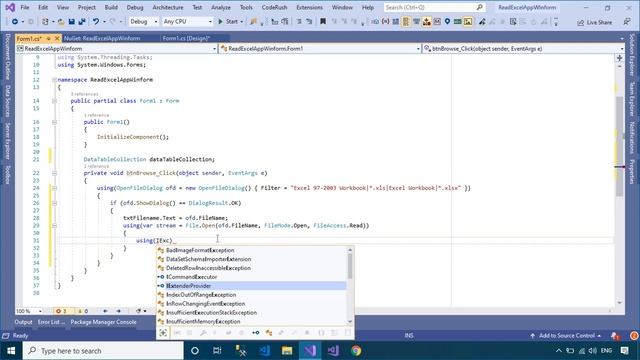Toggle the first IntelliSense filter button
The height and width of the screenshot is (360, 640).
(x=163, y=333)
